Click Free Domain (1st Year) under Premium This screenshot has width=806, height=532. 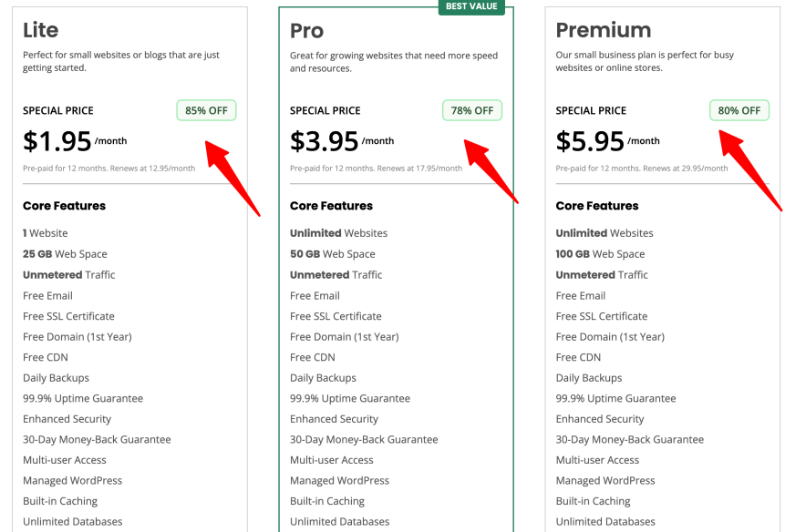pyautogui.click(x=610, y=336)
